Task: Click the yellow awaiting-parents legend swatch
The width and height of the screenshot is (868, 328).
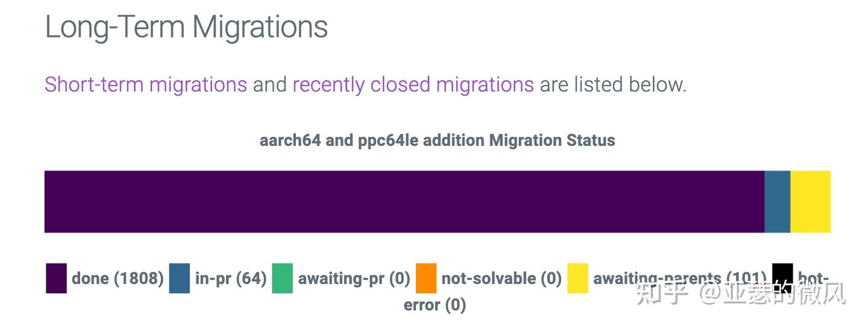Action: click(x=577, y=279)
